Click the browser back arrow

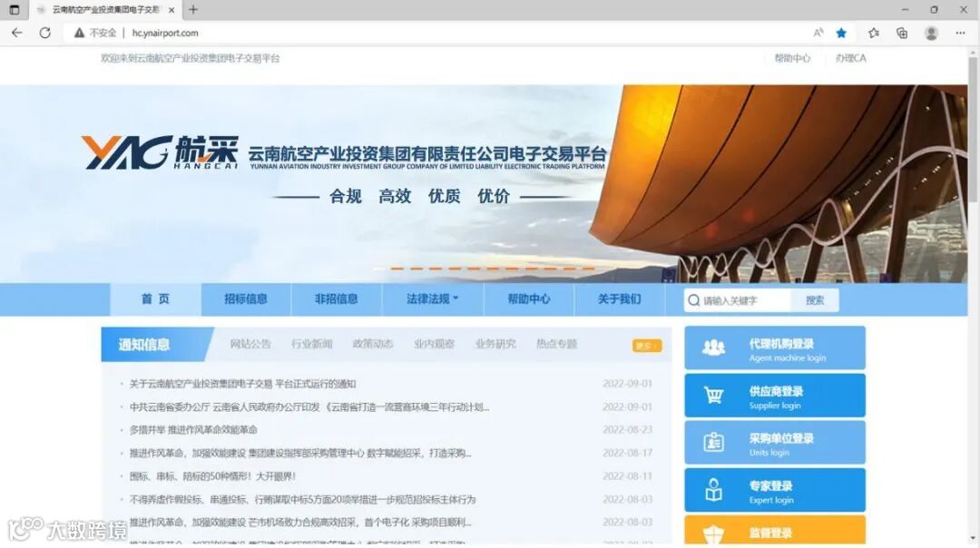[x=17, y=33]
